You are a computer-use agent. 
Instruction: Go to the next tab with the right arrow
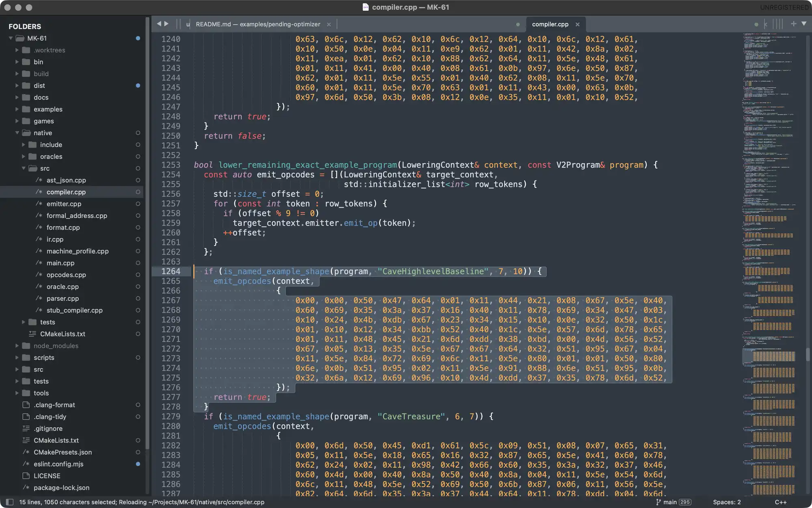point(166,24)
